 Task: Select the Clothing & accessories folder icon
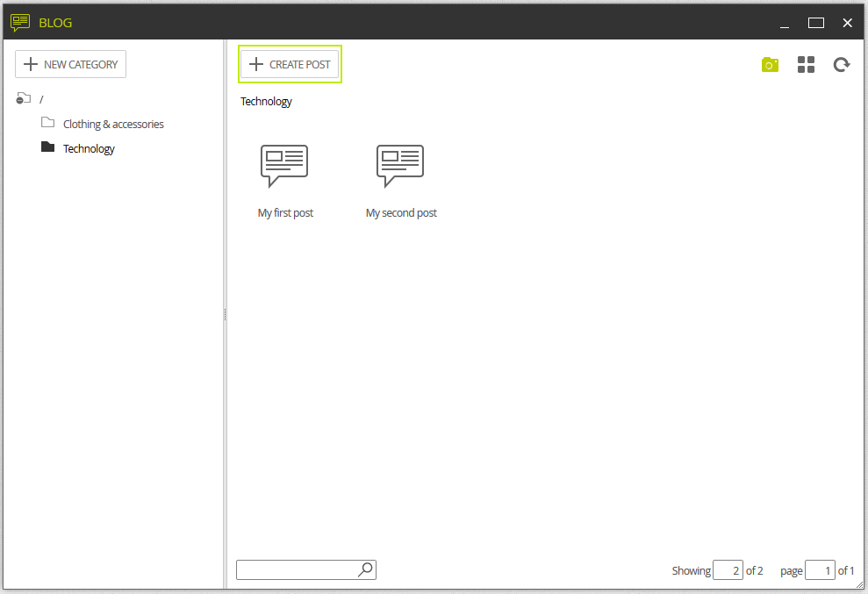pyautogui.click(x=47, y=122)
